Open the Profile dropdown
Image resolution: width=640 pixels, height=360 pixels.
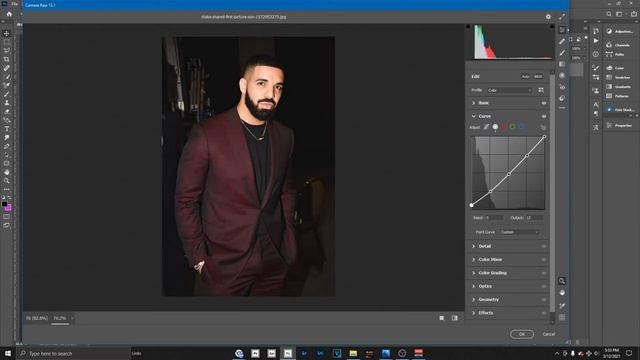coord(509,90)
